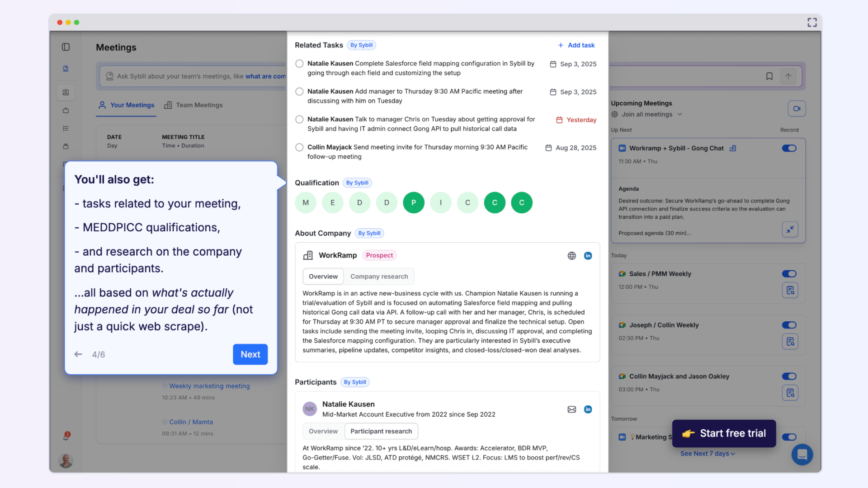The height and width of the screenshot is (488, 868).
Task: Mark the Talk to manager Chris task complete
Action: coord(299,120)
